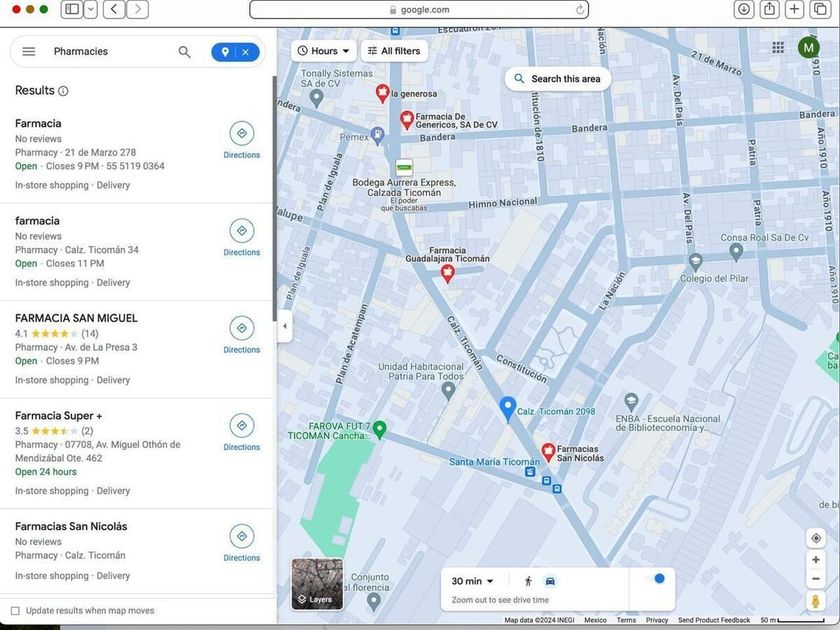840x630 pixels.
Task: Toggle the Safari sidebar button
Action: 72,9
